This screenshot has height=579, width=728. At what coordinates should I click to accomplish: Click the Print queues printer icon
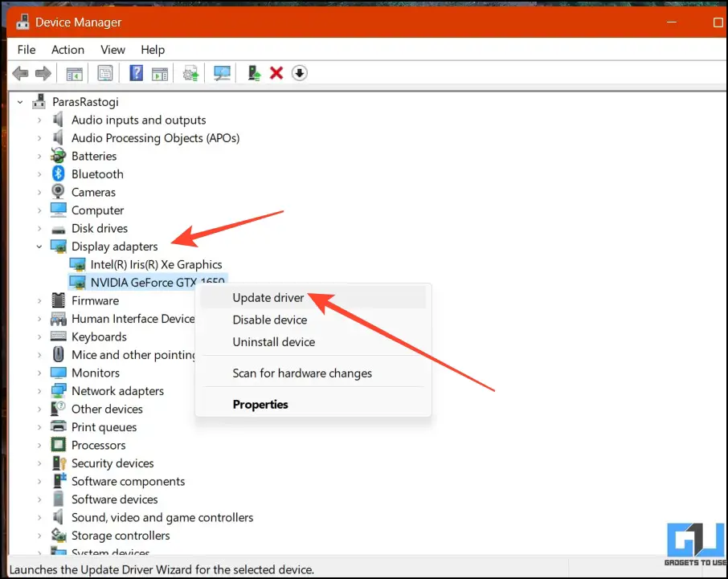pos(58,426)
